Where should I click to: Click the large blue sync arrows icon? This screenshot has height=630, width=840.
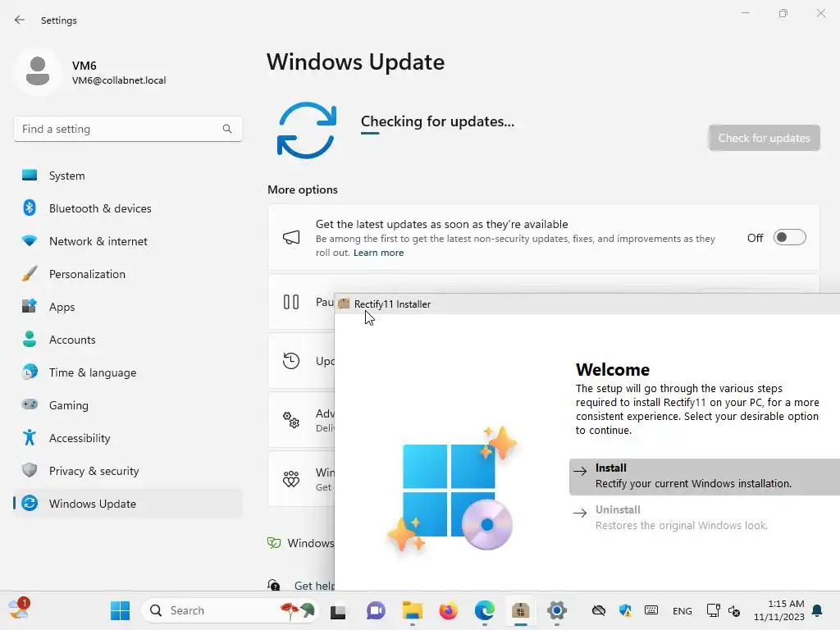[x=307, y=130]
